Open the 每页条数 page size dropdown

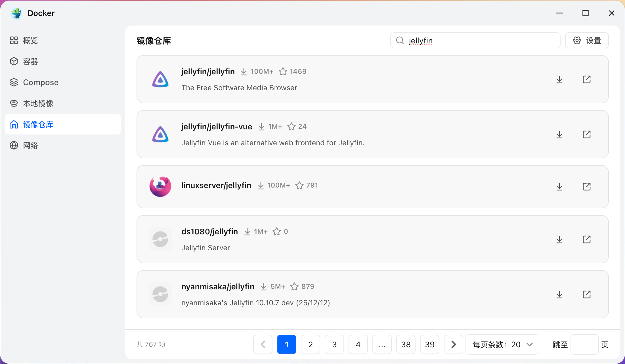502,344
